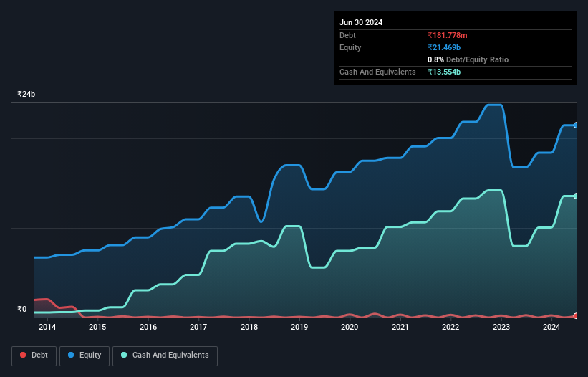
Task: Click the 2014 x-axis label
Action: click(x=47, y=327)
